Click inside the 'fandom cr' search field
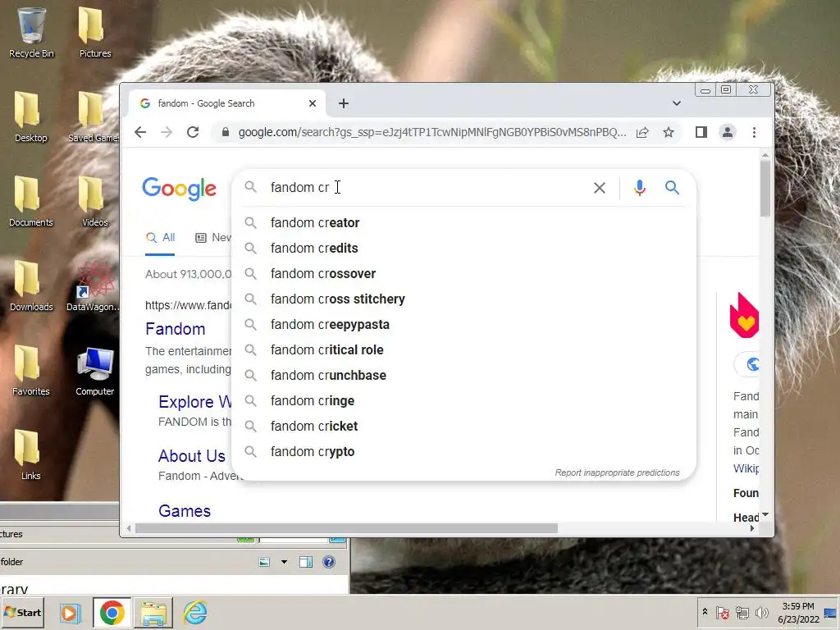This screenshot has width=840, height=630. click(x=418, y=188)
